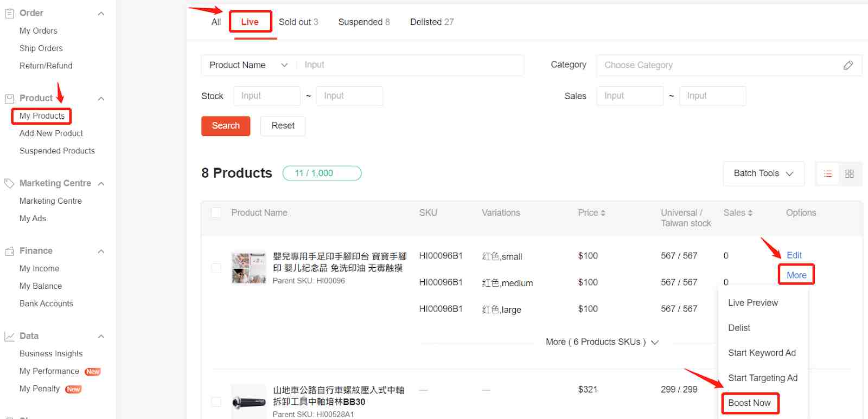Click the Marketing Centre tag icon
Image resolution: width=868 pixels, height=419 pixels.
9,183
